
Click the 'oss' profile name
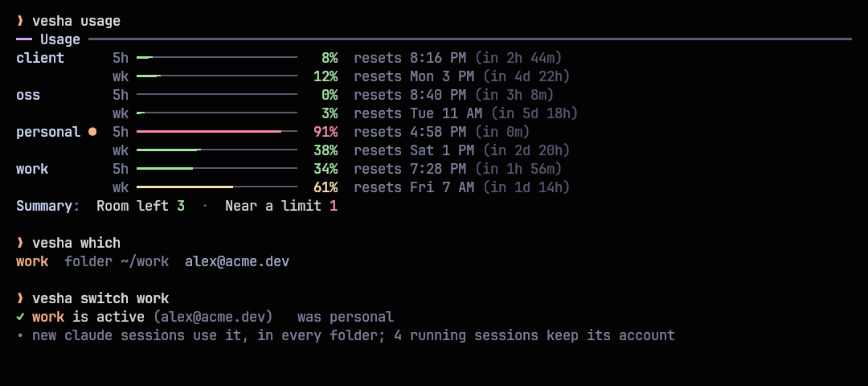click(x=28, y=95)
